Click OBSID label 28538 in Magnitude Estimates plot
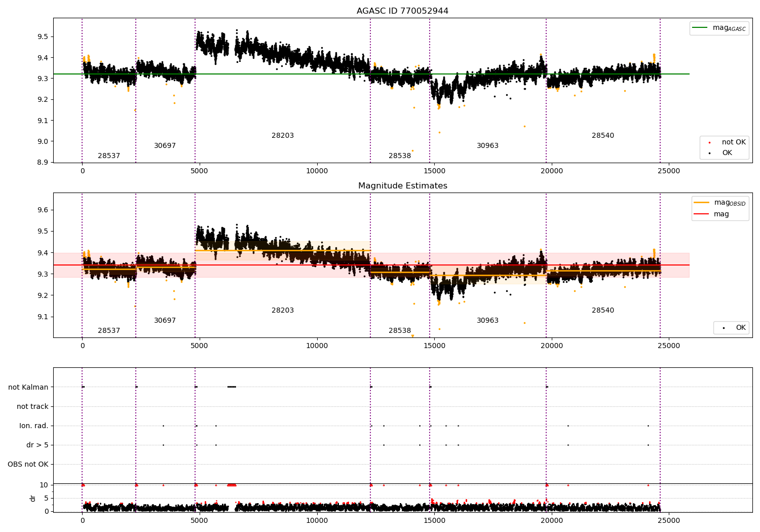760x532 pixels. 400,331
